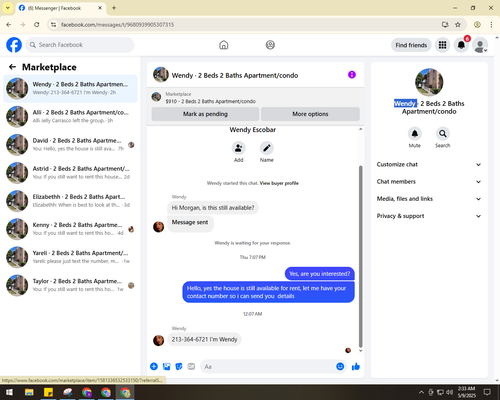
Task: Bookmark this page with the star icon
Action: (x=458, y=25)
